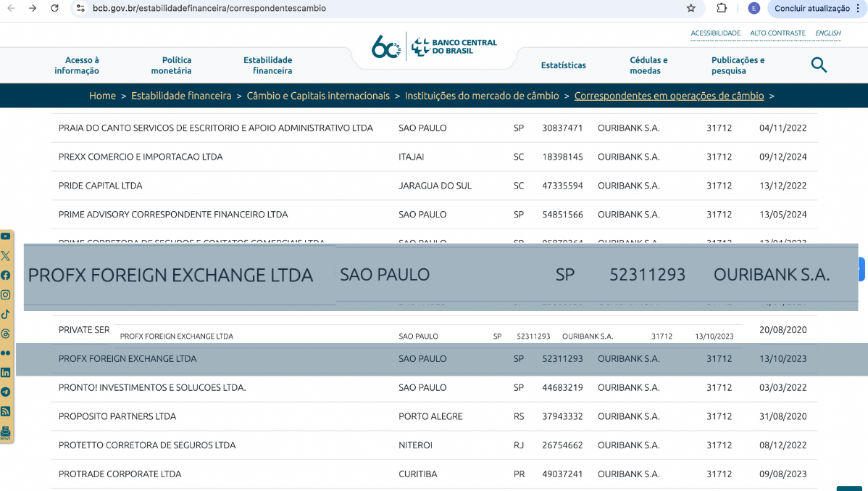Open the Banco Central X profile
Viewport: 868px width, 491px height.
[x=6, y=256]
